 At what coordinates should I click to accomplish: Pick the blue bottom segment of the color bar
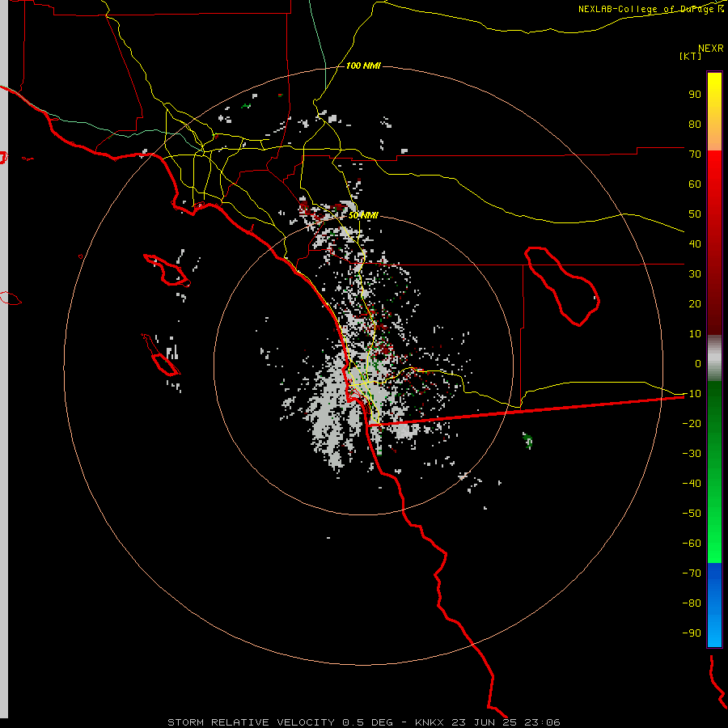pos(714,605)
